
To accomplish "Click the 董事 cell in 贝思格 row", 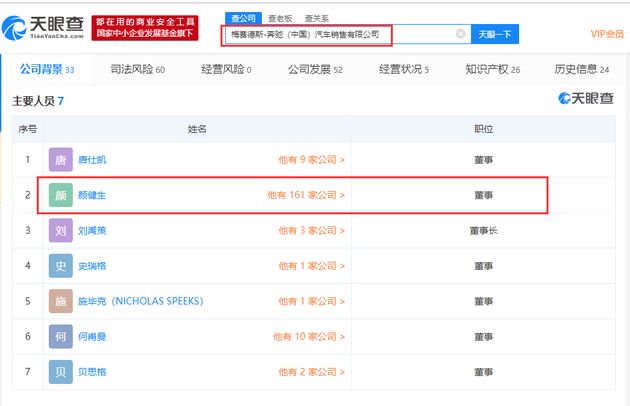I will (x=483, y=372).
